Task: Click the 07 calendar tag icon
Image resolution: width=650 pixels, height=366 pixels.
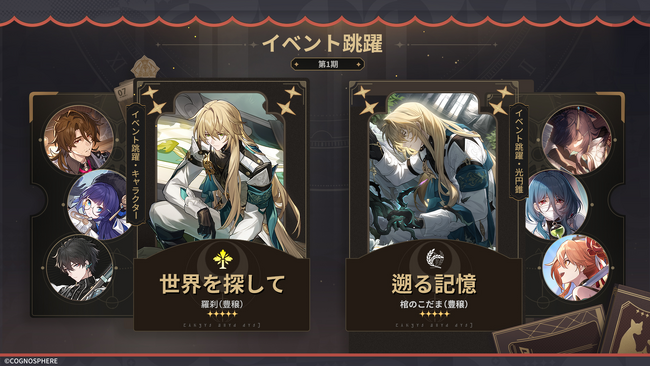Action: click(x=123, y=94)
